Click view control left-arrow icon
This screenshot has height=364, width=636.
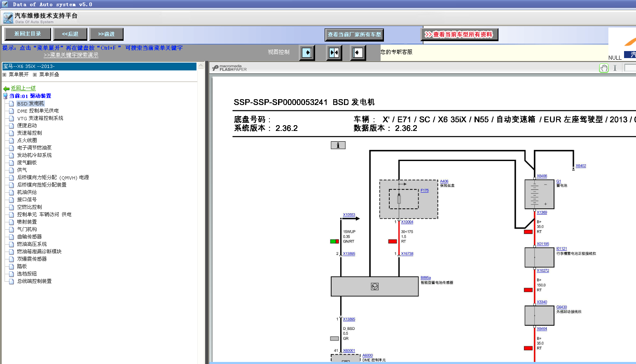(358, 52)
